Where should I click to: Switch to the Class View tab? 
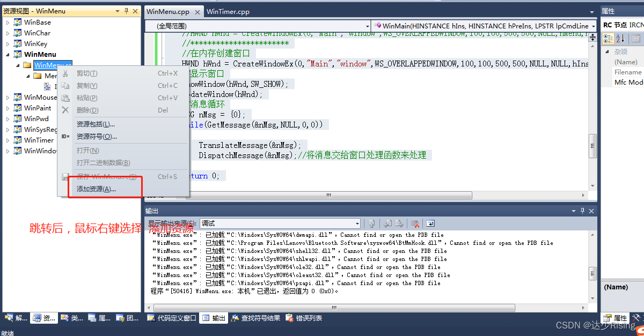71,318
